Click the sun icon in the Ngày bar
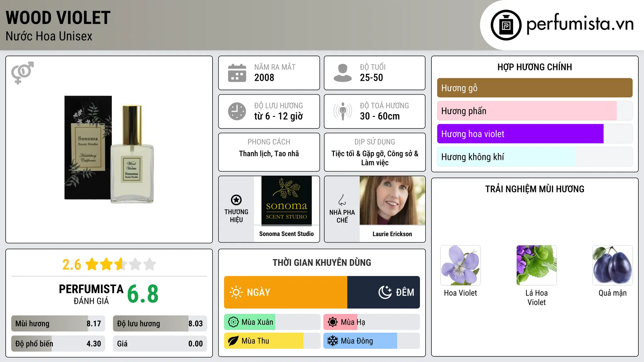Viewport: 644px width, 362px height. [236, 292]
